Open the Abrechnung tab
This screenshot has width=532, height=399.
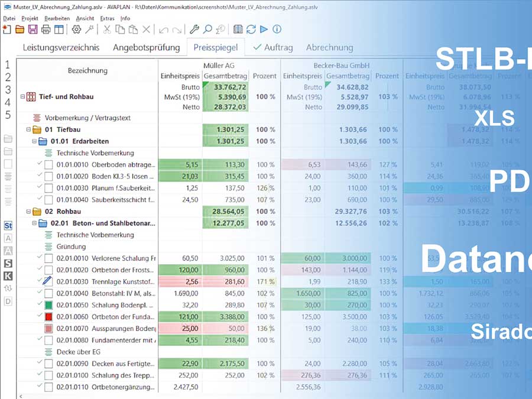pyautogui.click(x=329, y=47)
